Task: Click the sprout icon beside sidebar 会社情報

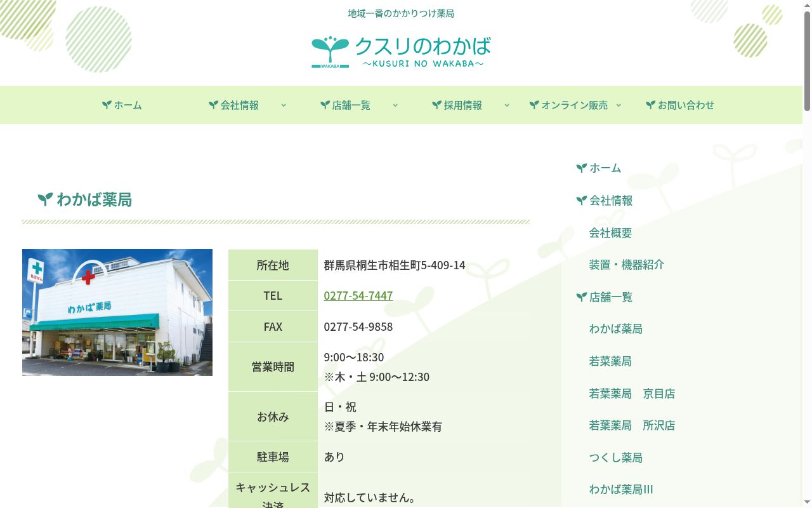Action: (581, 201)
